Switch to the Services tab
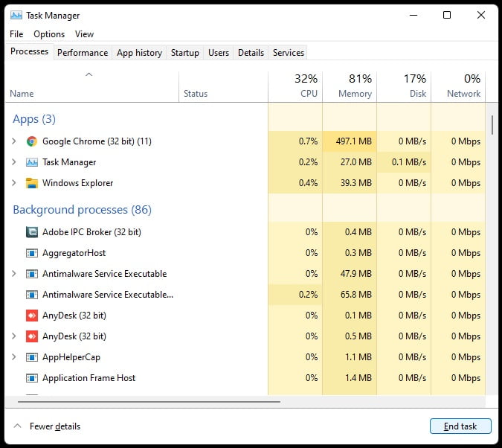This screenshot has width=502, height=448. [288, 53]
